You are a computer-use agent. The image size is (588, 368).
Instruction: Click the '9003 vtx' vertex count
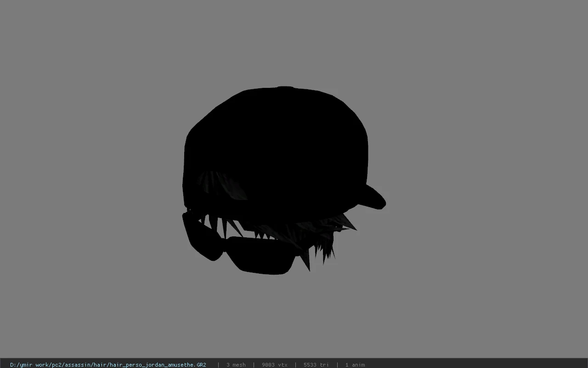coord(275,365)
